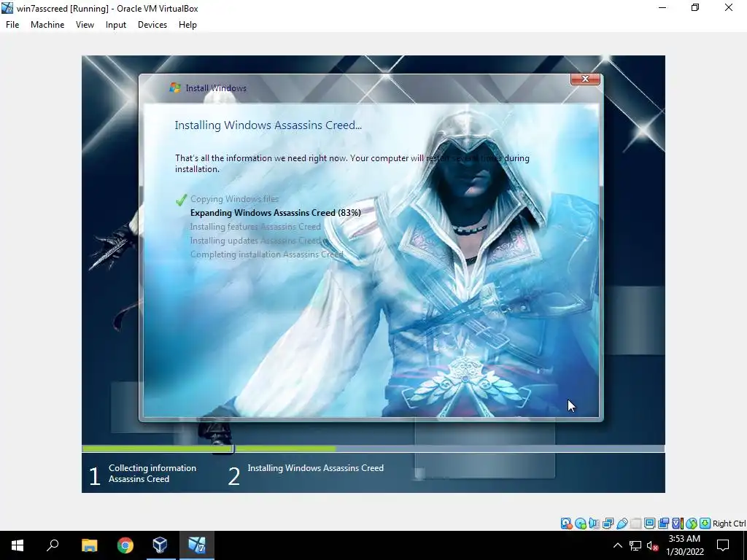
Task: Toggle the mouse integration status icon
Action: point(692,524)
